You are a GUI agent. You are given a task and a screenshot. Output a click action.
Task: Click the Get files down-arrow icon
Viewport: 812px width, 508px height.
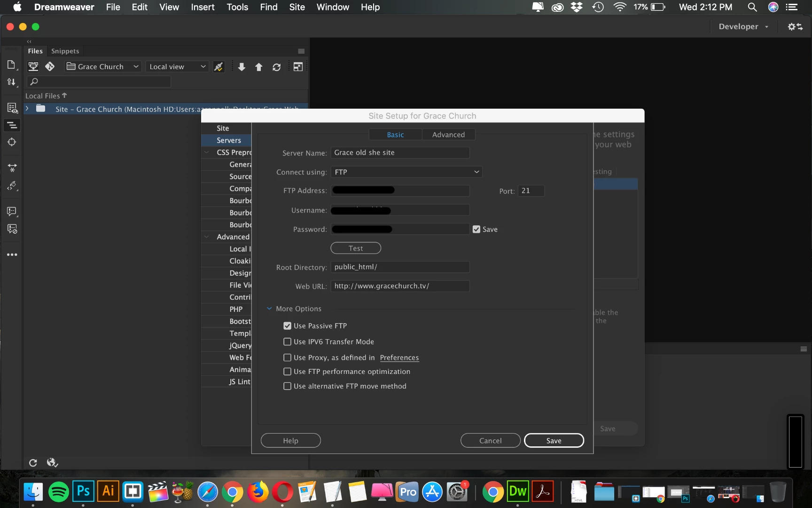pos(242,67)
